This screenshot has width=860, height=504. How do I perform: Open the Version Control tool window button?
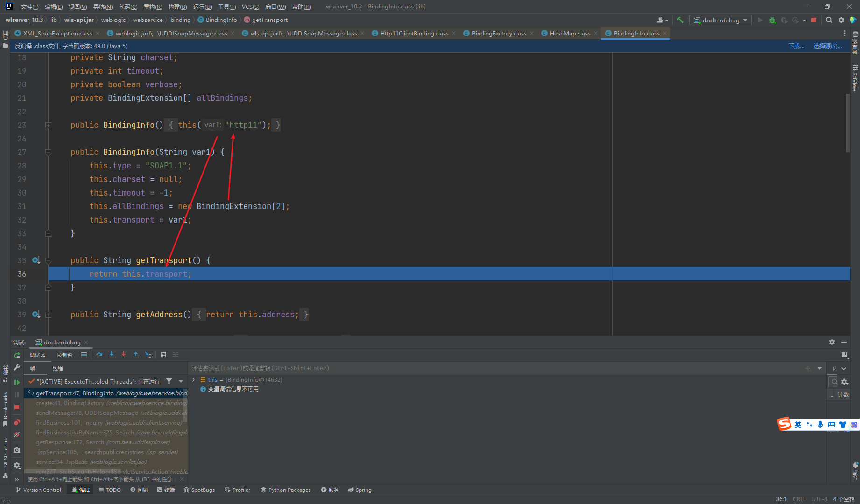click(38, 490)
